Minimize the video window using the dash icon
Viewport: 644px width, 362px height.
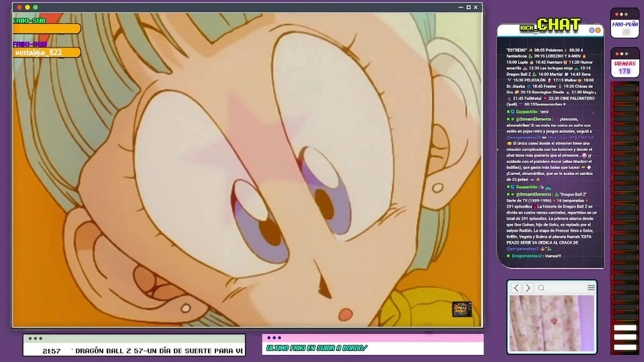click(461, 7)
